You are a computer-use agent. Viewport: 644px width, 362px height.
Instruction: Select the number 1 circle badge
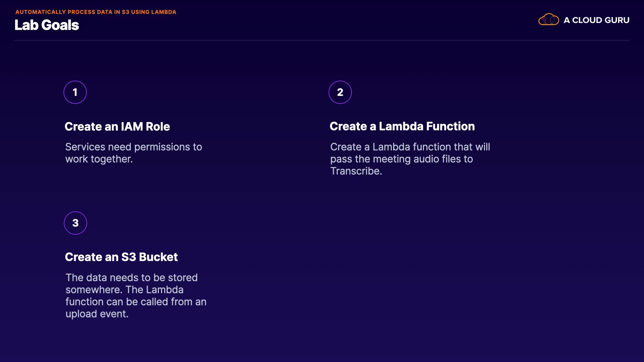75,92
